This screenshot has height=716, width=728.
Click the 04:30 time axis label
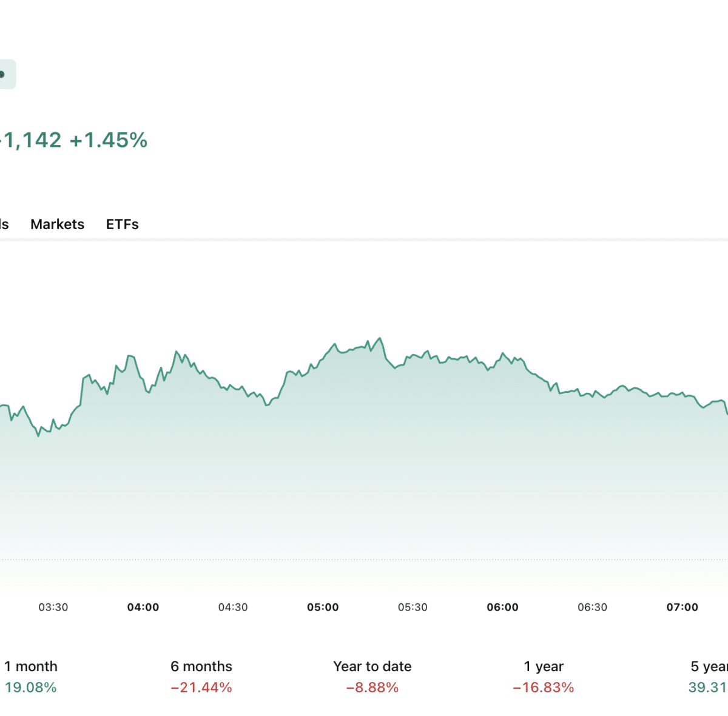coord(233,607)
